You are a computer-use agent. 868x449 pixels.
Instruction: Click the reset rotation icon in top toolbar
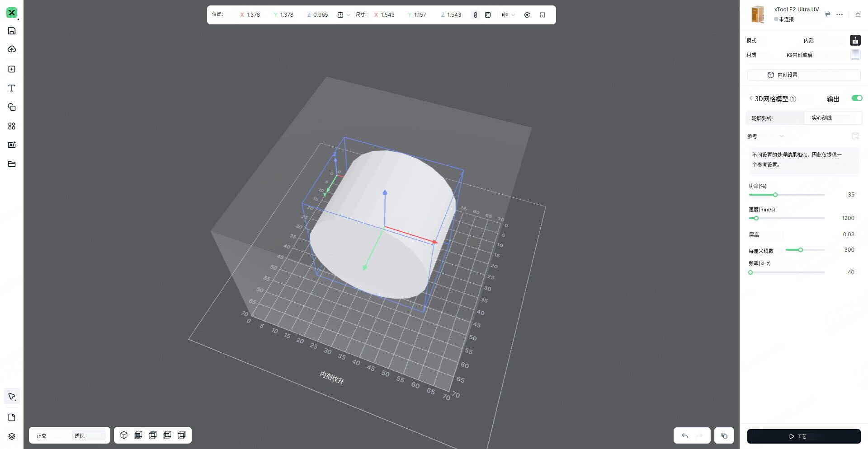[x=527, y=15]
